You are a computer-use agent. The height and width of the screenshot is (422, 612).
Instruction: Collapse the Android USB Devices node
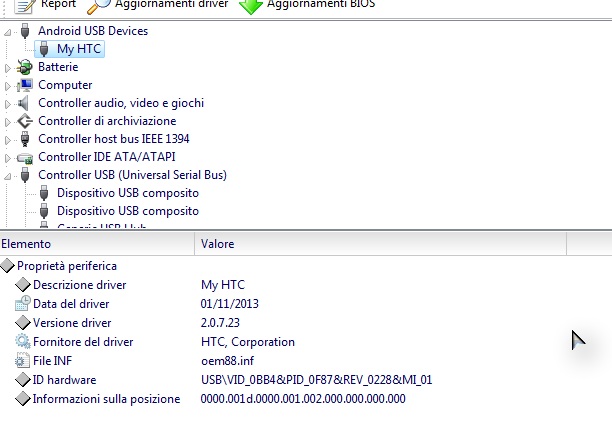9,31
